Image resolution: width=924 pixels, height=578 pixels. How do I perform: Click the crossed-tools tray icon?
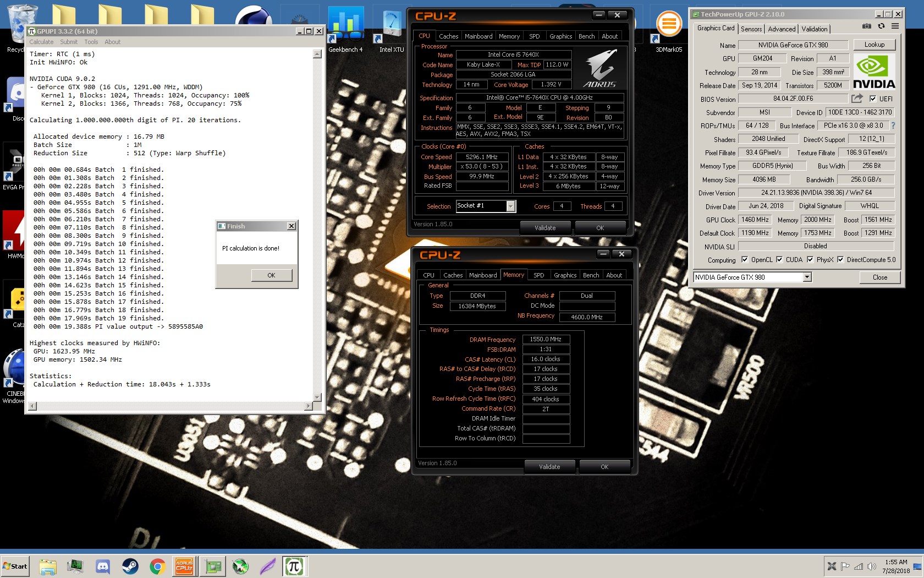coord(832,566)
